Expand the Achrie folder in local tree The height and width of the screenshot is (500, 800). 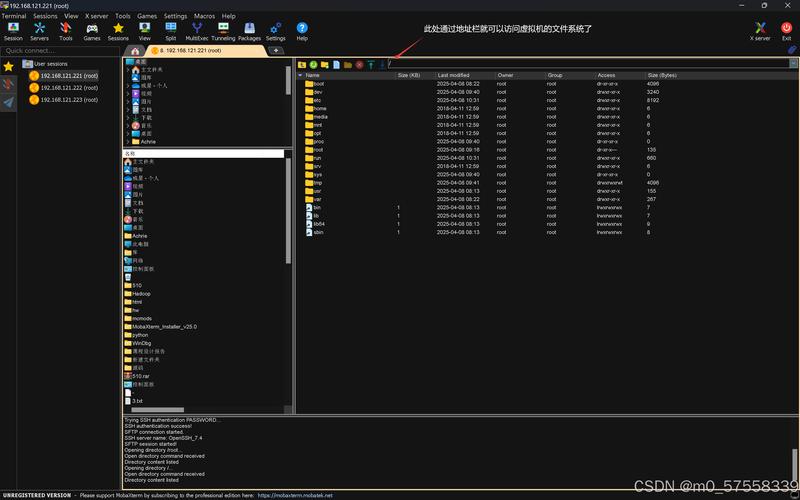[x=129, y=142]
